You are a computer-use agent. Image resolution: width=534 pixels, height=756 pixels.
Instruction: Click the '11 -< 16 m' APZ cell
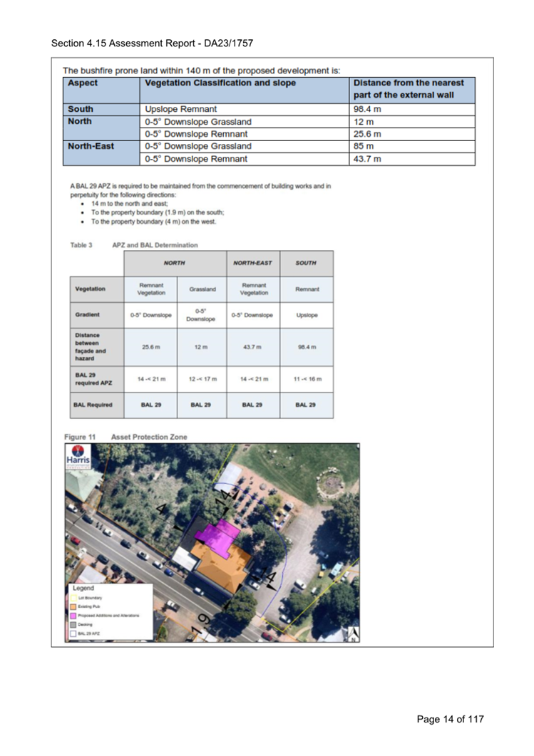click(x=307, y=379)
